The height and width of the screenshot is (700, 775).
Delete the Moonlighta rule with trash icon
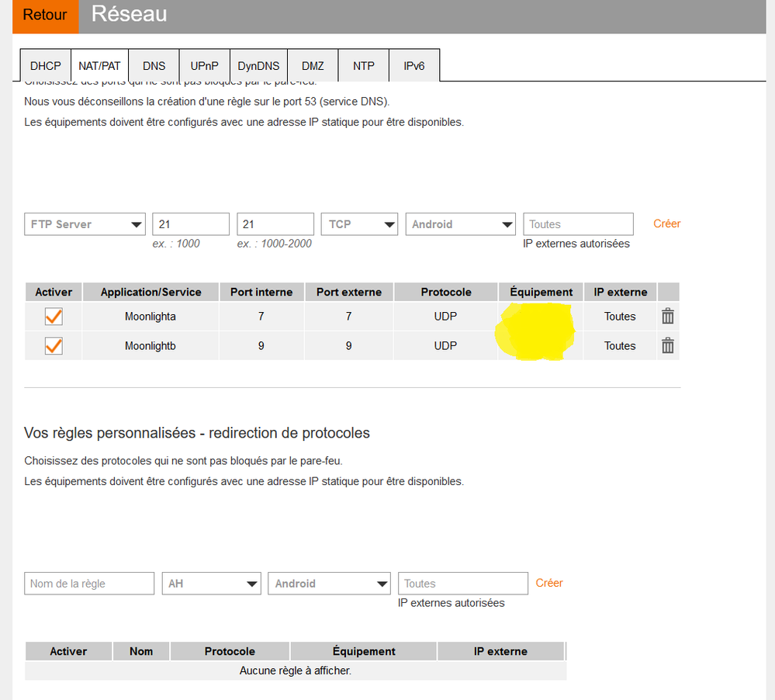[667, 316]
